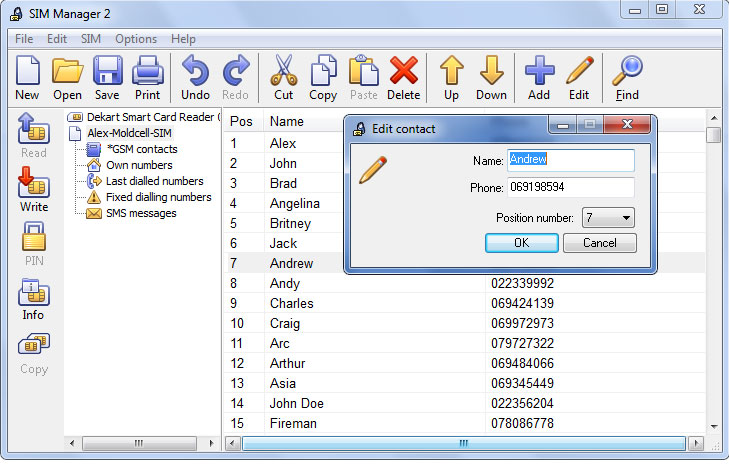Click the Phone number input field
Image resolution: width=729 pixels, height=465 pixels.
[x=570, y=187]
